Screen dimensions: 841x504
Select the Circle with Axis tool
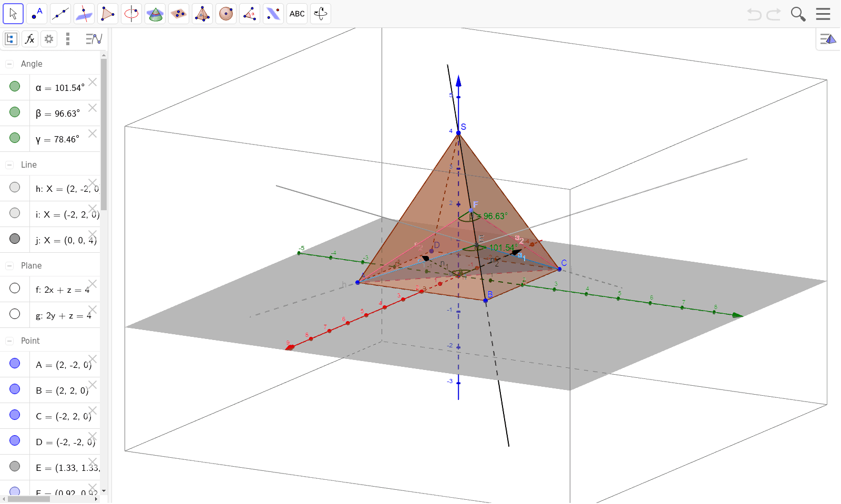(131, 14)
